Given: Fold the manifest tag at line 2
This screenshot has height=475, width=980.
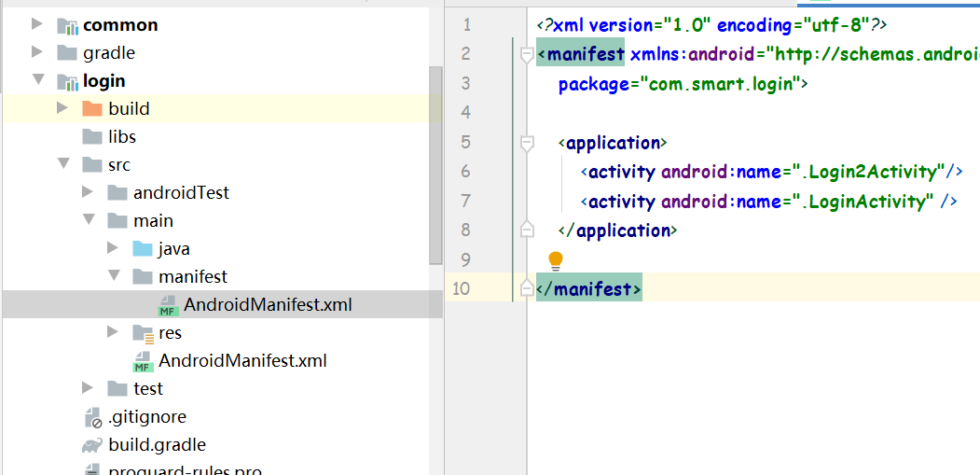Looking at the screenshot, I should pos(527,55).
